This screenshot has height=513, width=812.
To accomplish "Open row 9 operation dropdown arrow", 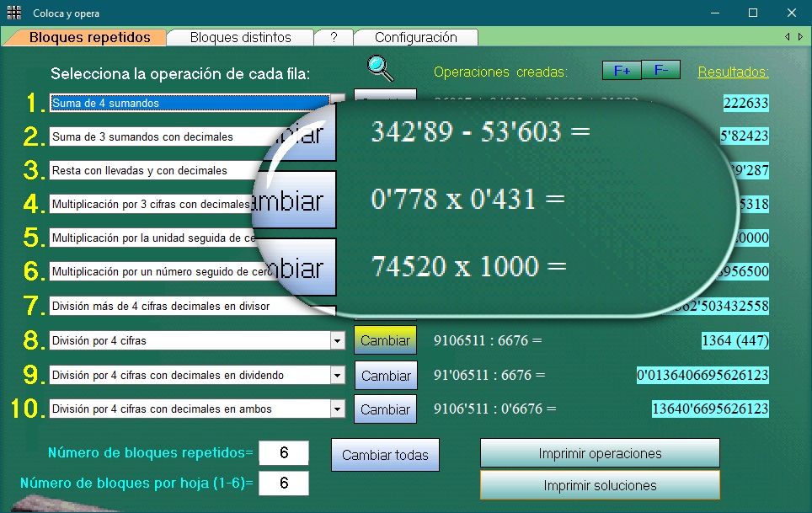I will coord(337,375).
